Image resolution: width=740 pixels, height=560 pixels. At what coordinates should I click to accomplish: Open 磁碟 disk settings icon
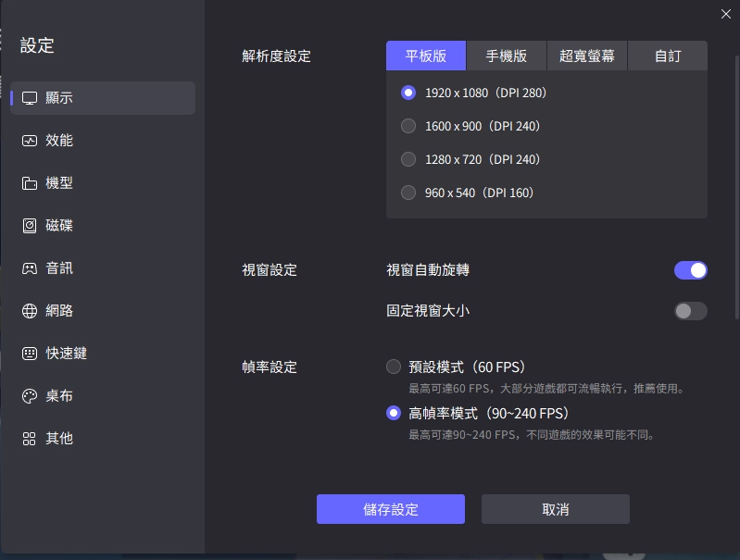30,226
